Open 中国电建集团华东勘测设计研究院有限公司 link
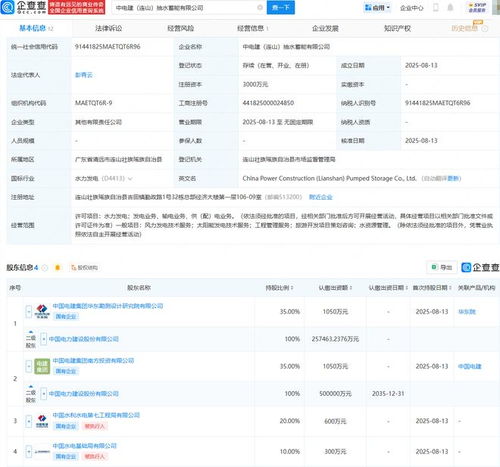 point(108,306)
